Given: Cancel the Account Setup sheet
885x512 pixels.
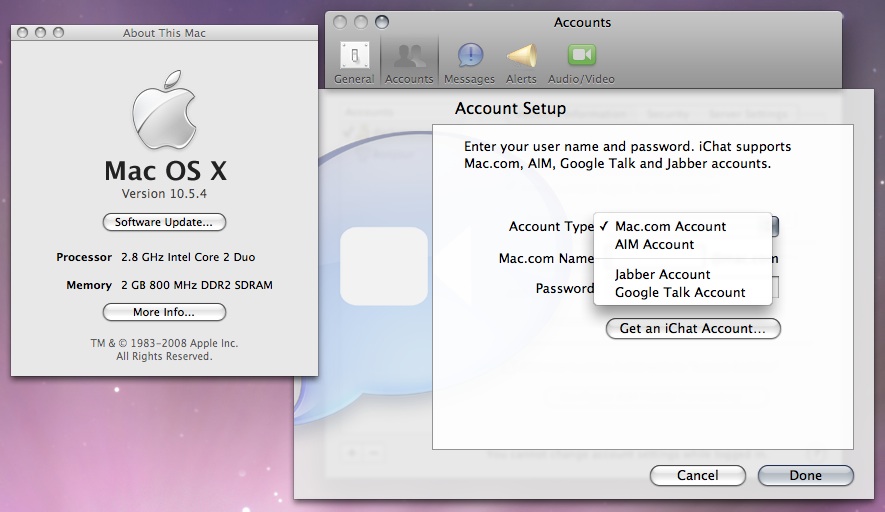Looking at the screenshot, I should point(698,475).
